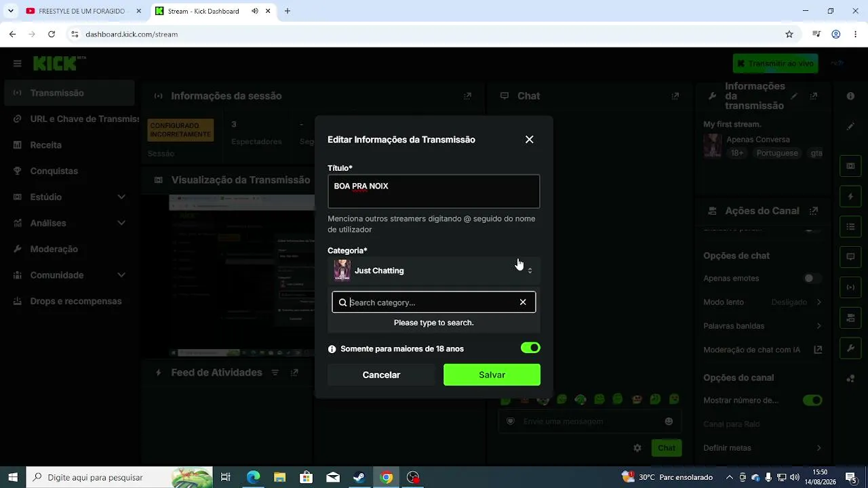868x488 pixels.
Task: Click the Portuguese language tag
Action: coord(777,153)
